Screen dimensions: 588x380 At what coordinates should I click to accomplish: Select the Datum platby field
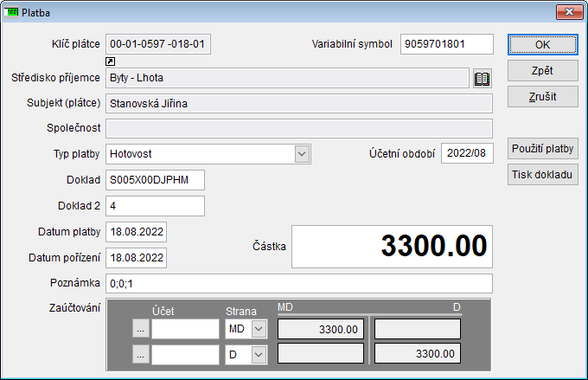[x=136, y=232]
